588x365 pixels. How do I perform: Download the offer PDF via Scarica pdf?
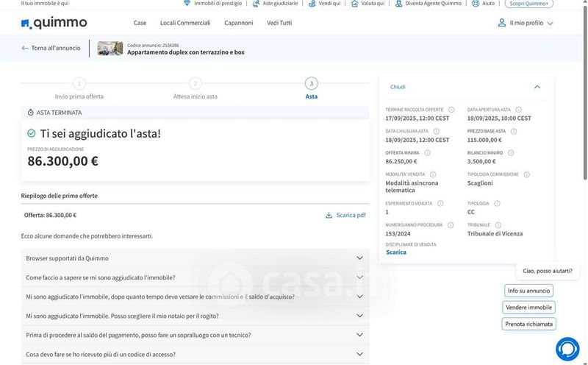[x=345, y=215]
